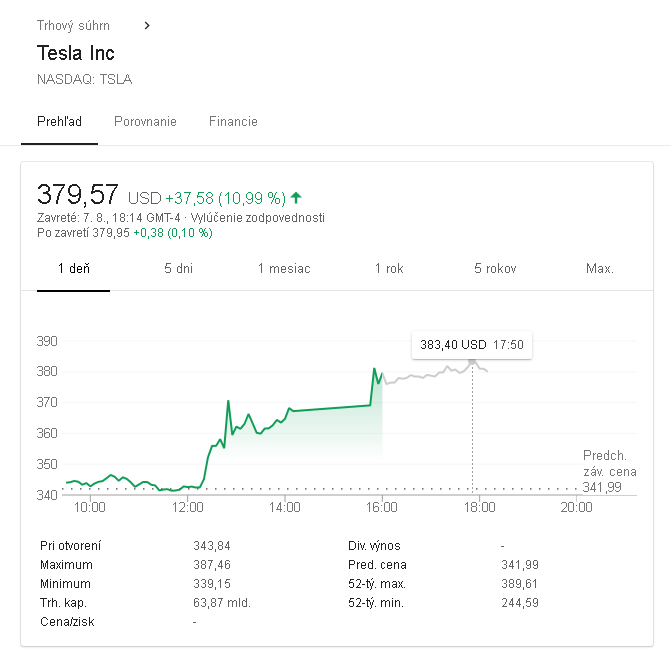Click the green price peak near 16:00

click(374, 369)
